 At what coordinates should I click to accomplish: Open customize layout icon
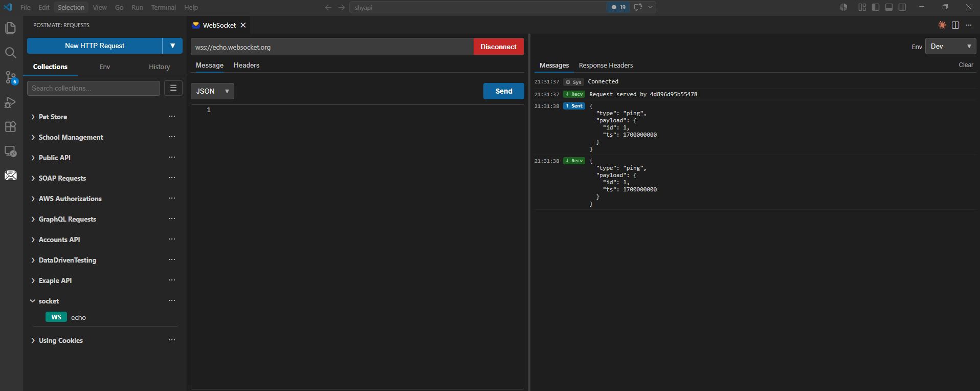coord(862,7)
